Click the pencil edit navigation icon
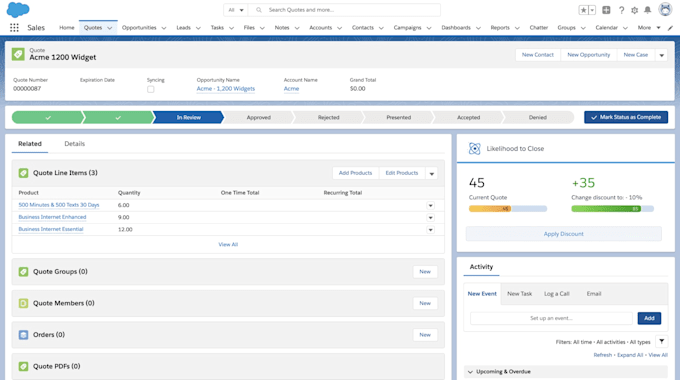680x380 pixels. (670, 28)
